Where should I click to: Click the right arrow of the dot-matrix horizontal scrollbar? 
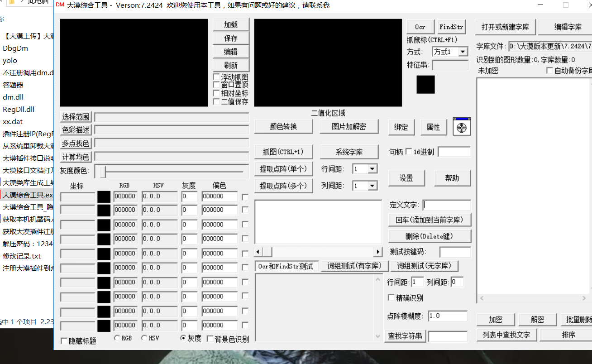click(377, 252)
